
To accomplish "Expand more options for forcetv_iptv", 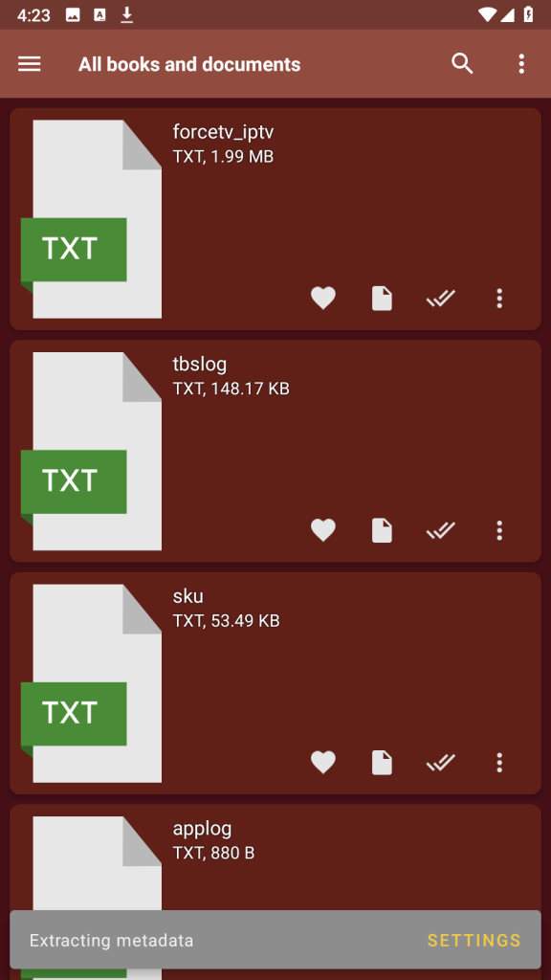I will click(498, 299).
